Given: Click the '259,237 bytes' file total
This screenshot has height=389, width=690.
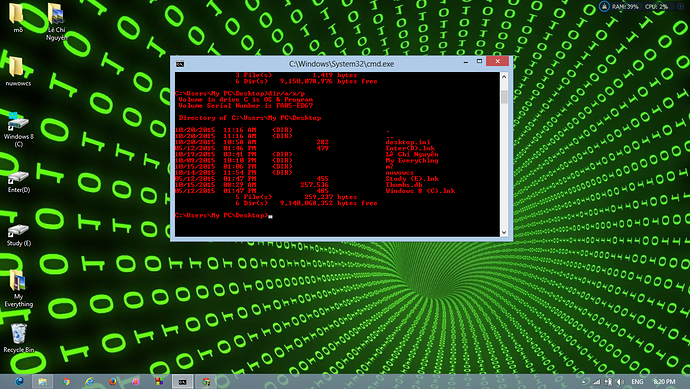Looking at the screenshot, I should click(x=330, y=197).
